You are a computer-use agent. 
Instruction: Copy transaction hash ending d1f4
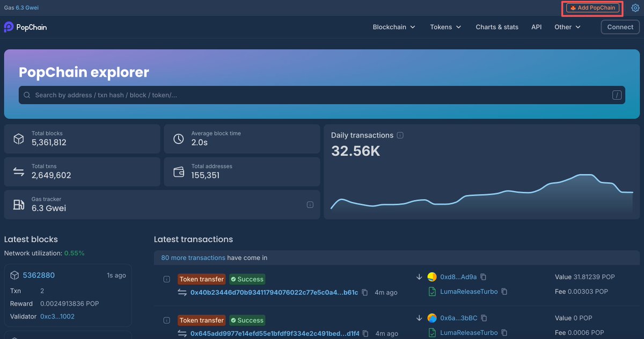(x=366, y=333)
